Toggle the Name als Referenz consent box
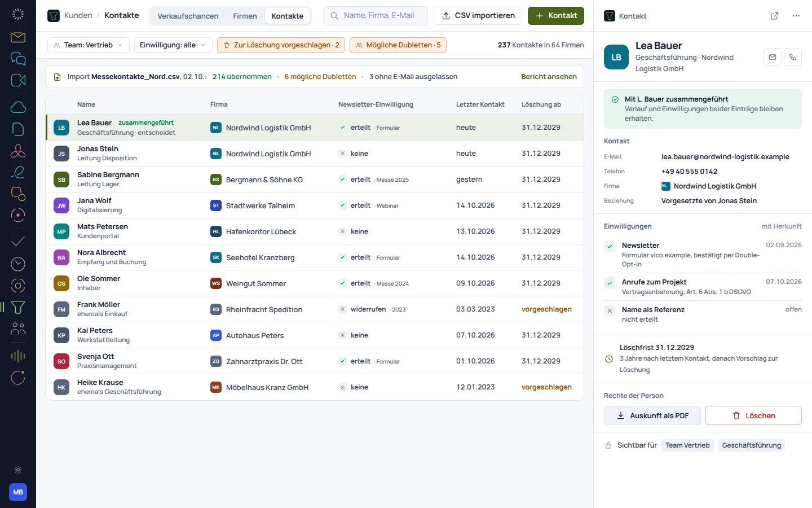The height and width of the screenshot is (508, 812). (x=610, y=310)
